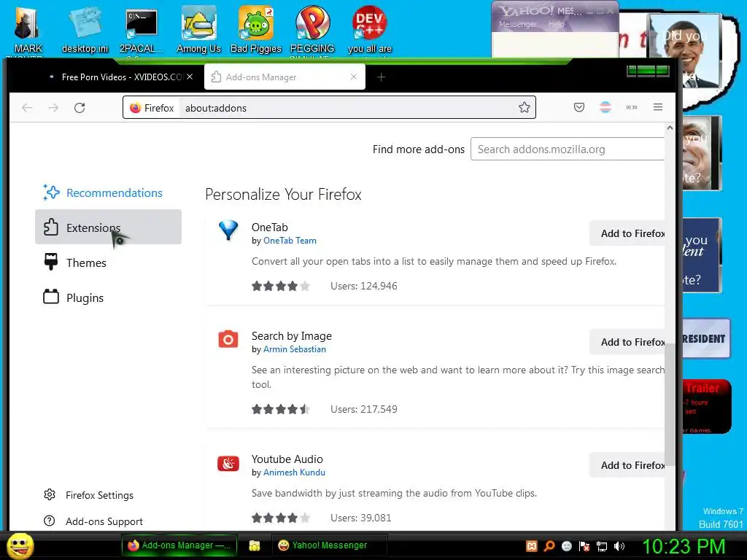The image size is (747, 560).
Task: Add OneTab to Firefox
Action: (x=627, y=233)
